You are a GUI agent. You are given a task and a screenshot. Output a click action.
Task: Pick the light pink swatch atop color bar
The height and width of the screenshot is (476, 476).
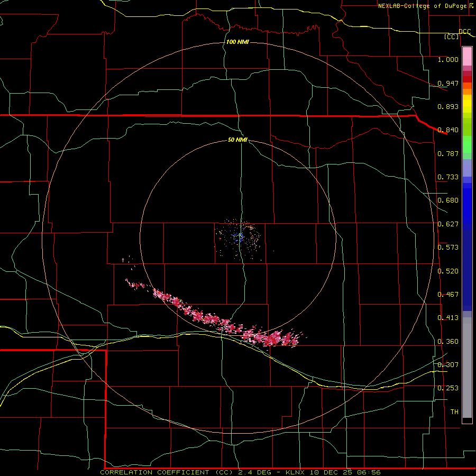click(467, 57)
